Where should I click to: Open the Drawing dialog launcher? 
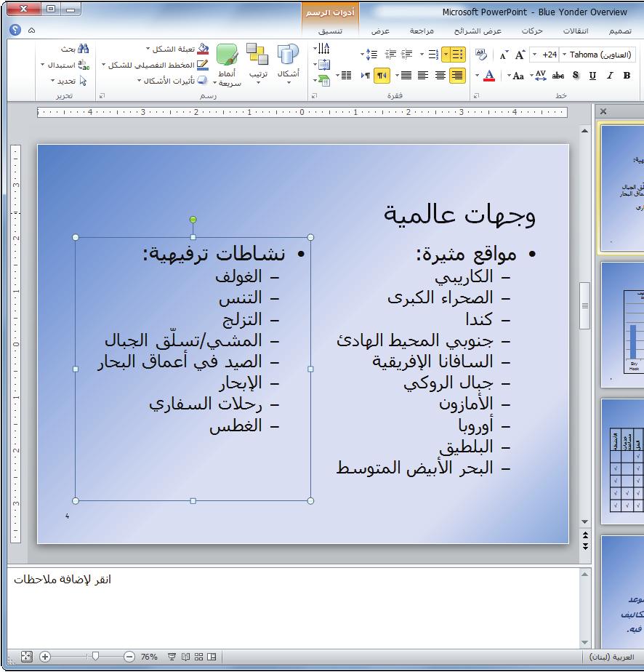point(102,96)
